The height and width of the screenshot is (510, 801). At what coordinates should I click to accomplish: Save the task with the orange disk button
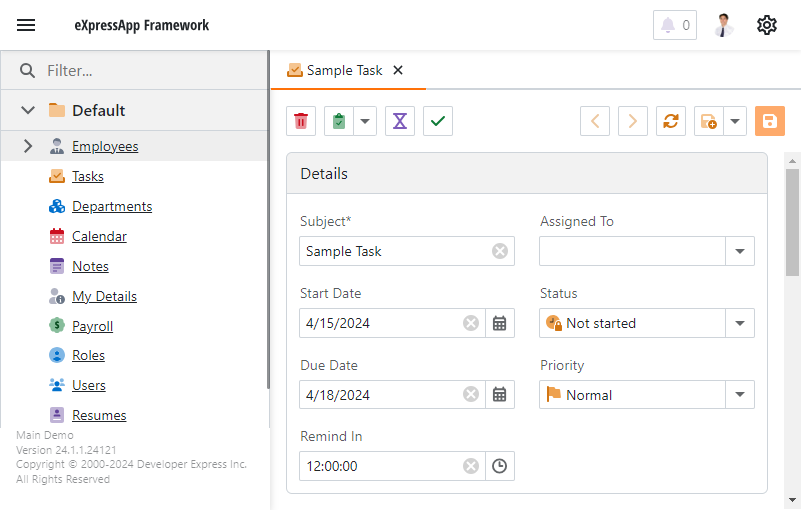coord(770,121)
